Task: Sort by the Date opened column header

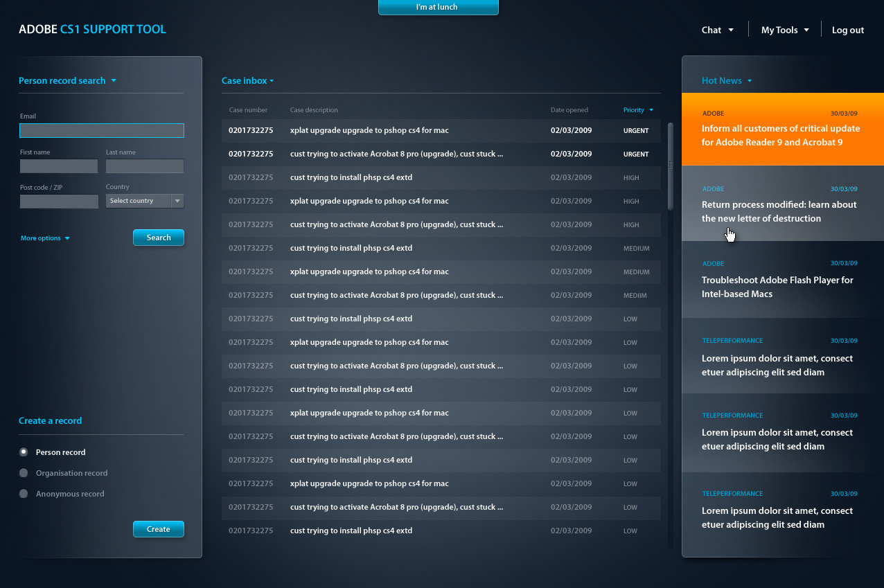Action: click(569, 109)
